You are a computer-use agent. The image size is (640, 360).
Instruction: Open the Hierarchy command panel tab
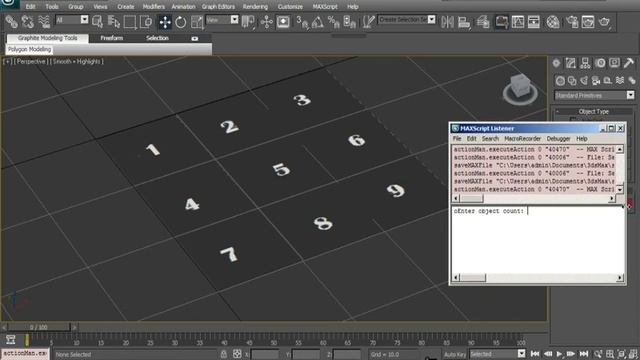point(585,63)
